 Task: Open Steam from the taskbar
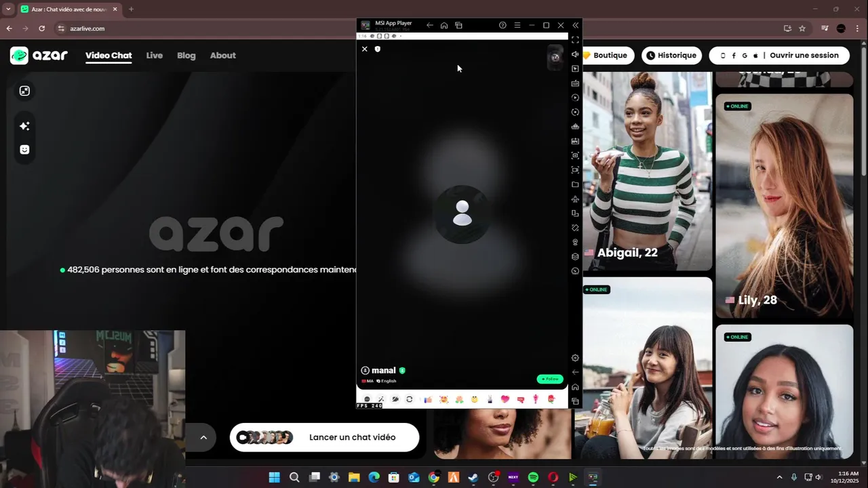[473, 477]
